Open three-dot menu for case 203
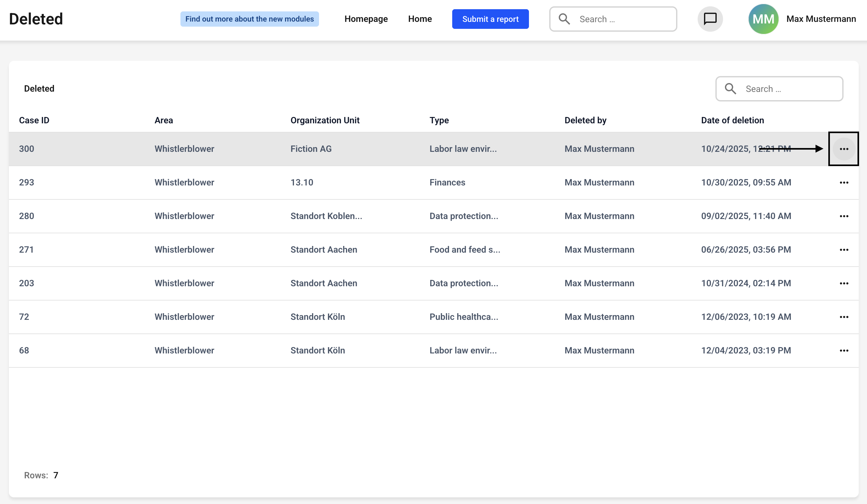 click(x=844, y=283)
